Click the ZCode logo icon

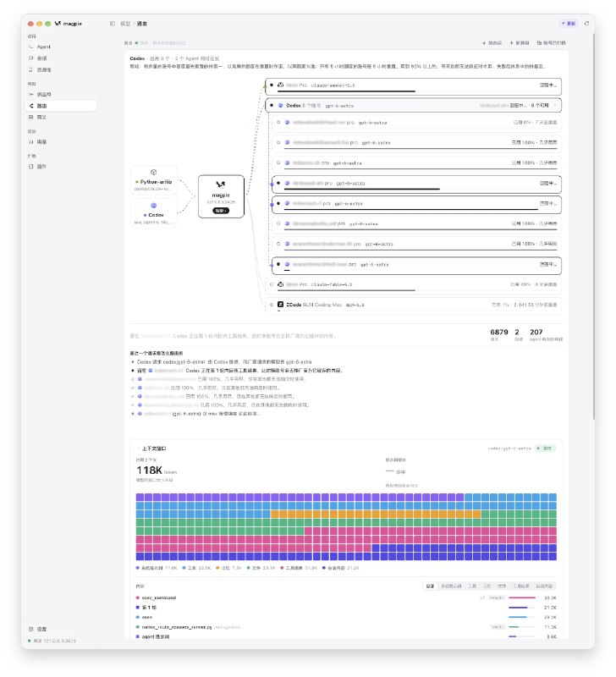pyautogui.click(x=280, y=305)
